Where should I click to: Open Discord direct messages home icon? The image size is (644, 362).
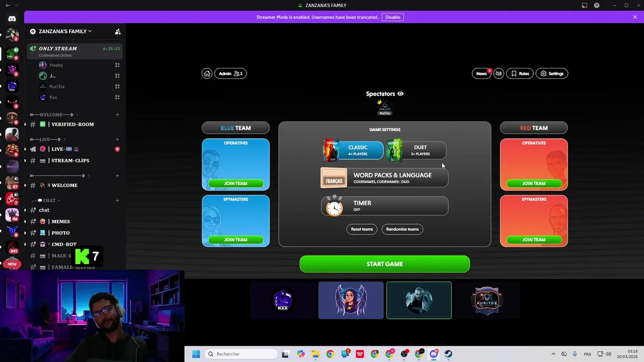[12, 19]
